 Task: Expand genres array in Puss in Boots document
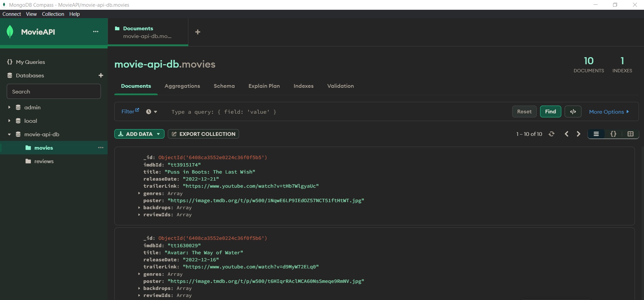(x=139, y=193)
